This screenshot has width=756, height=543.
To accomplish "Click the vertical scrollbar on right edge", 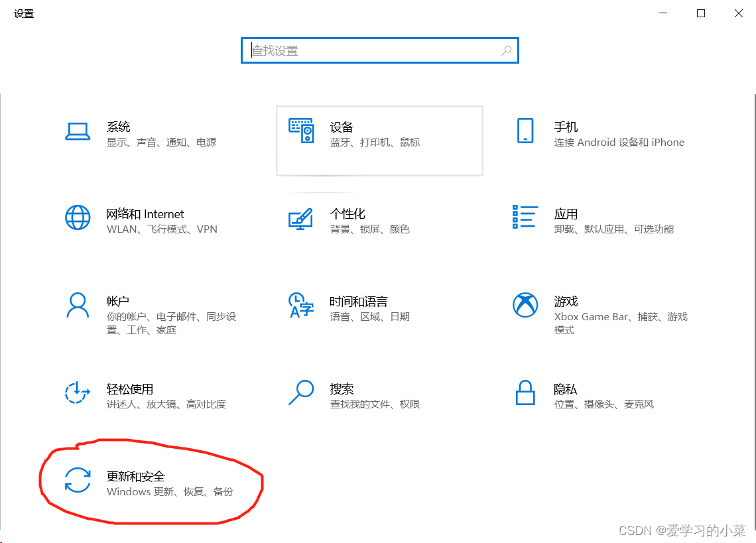I will click(x=754, y=311).
